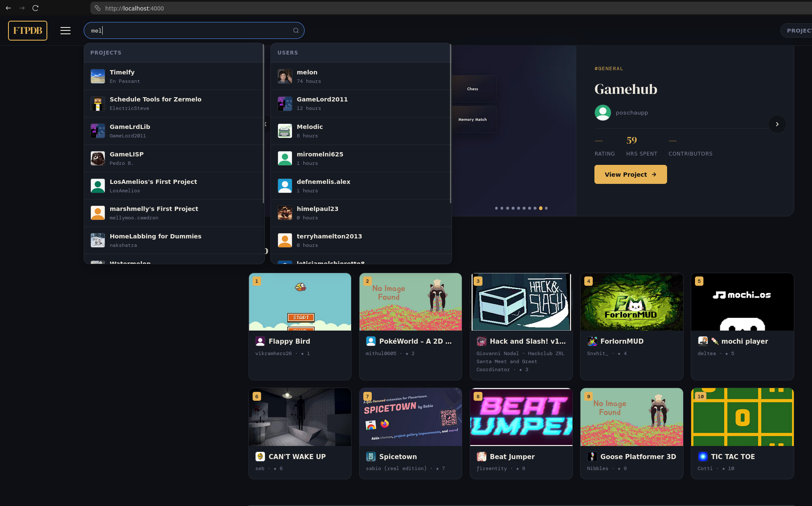Click the search magnifier icon
Viewport: 812px width, 506px height.
296,30
